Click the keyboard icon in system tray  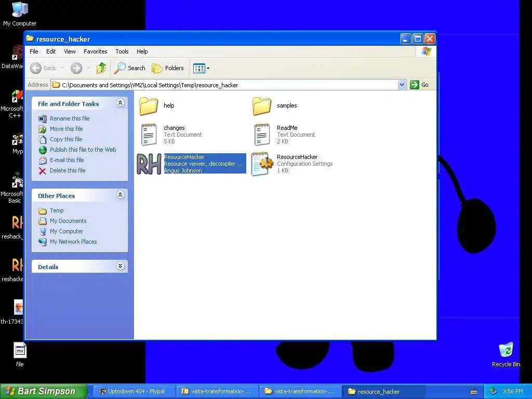[474, 392]
